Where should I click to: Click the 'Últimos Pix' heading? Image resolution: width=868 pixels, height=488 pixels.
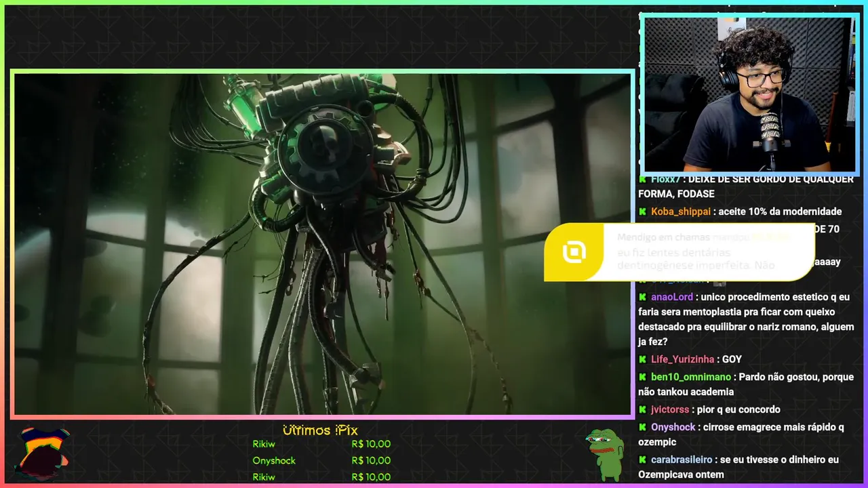click(320, 430)
